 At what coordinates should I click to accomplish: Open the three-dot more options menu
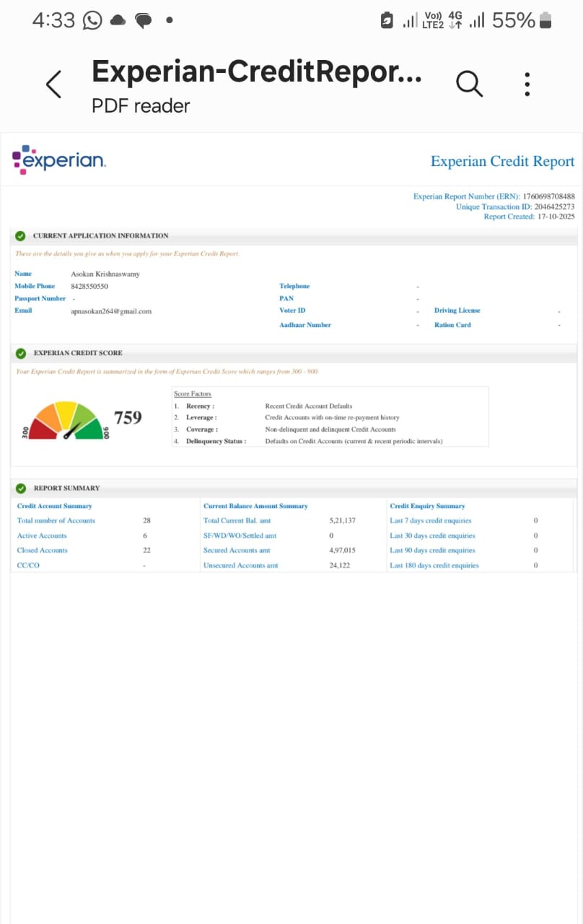point(527,84)
